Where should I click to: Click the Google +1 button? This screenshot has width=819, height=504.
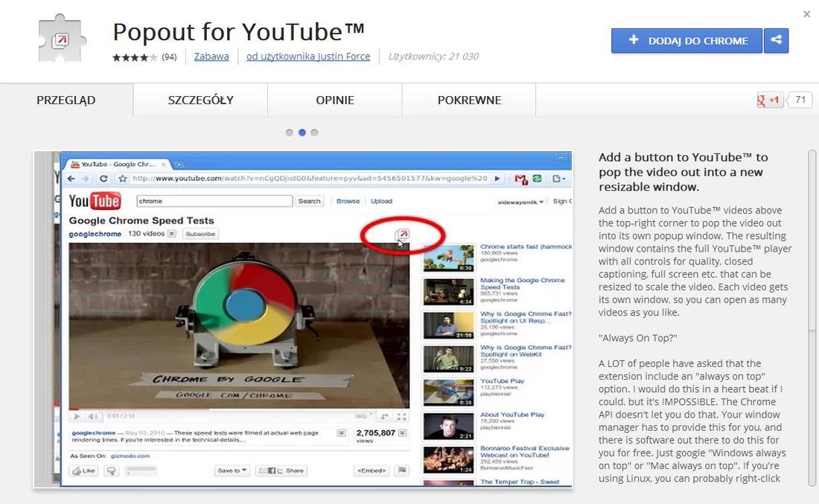(x=770, y=100)
